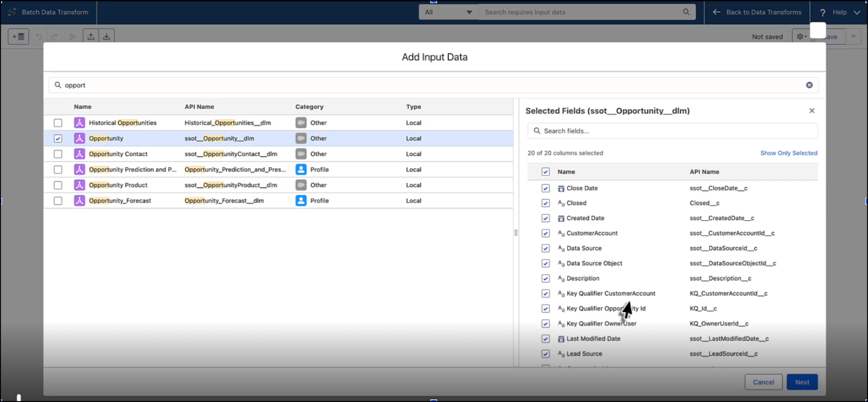Toggle the select-all fields header checkbox

click(x=546, y=172)
